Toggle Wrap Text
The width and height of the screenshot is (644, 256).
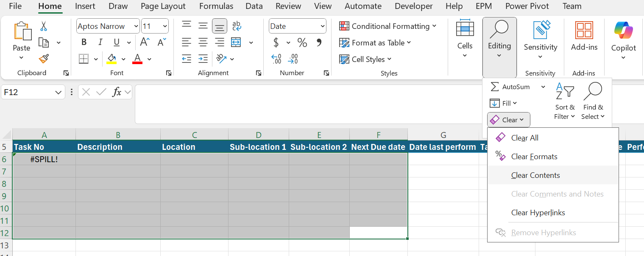point(237,26)
